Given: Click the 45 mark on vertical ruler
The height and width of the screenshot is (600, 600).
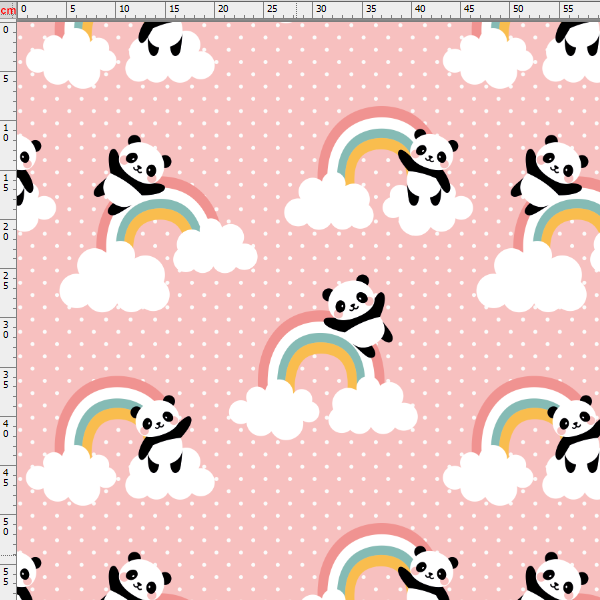Looking at the screenshot, I should [6, 478].
